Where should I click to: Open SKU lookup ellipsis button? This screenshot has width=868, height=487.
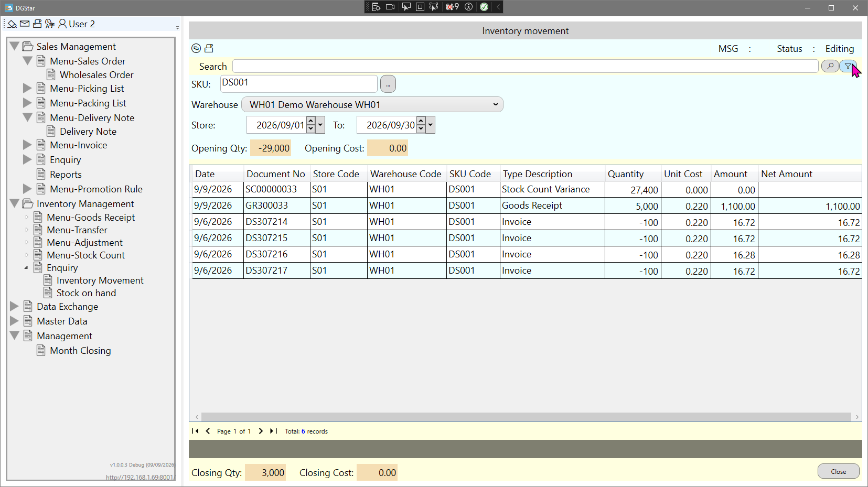[388, 84]
